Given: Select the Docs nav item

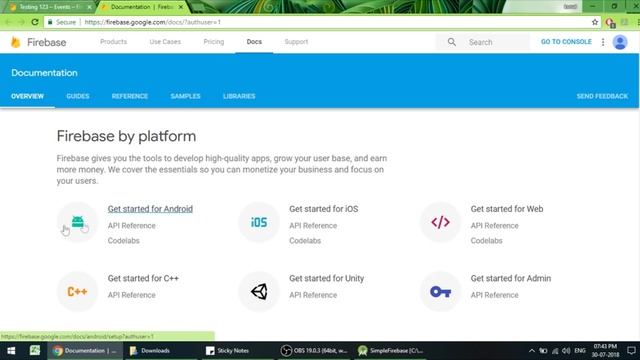Looking at the screenshot, I should click(254, 42).
